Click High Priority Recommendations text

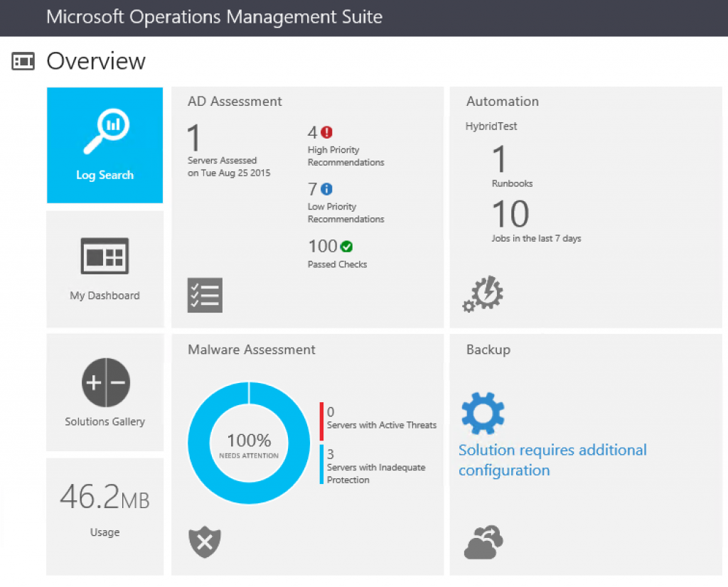(x=346, y=156)
